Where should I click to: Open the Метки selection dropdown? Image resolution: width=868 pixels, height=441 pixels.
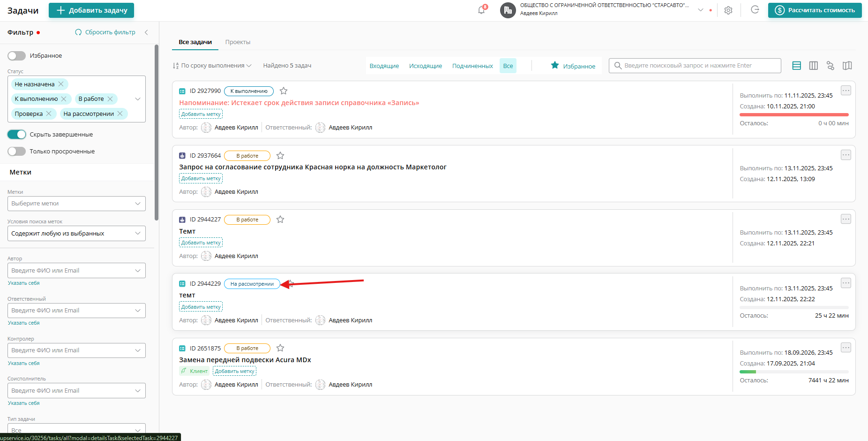coord(76,204)
